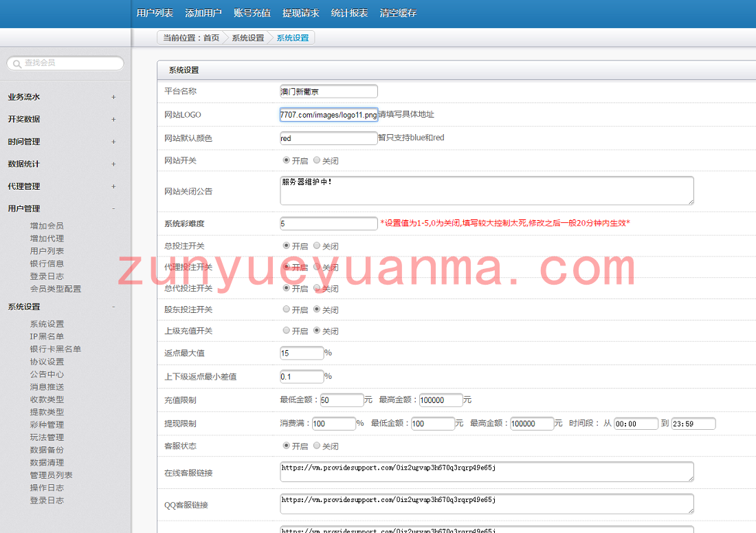Expand the 开奖数据 sidebar section

tap(113, 119)
